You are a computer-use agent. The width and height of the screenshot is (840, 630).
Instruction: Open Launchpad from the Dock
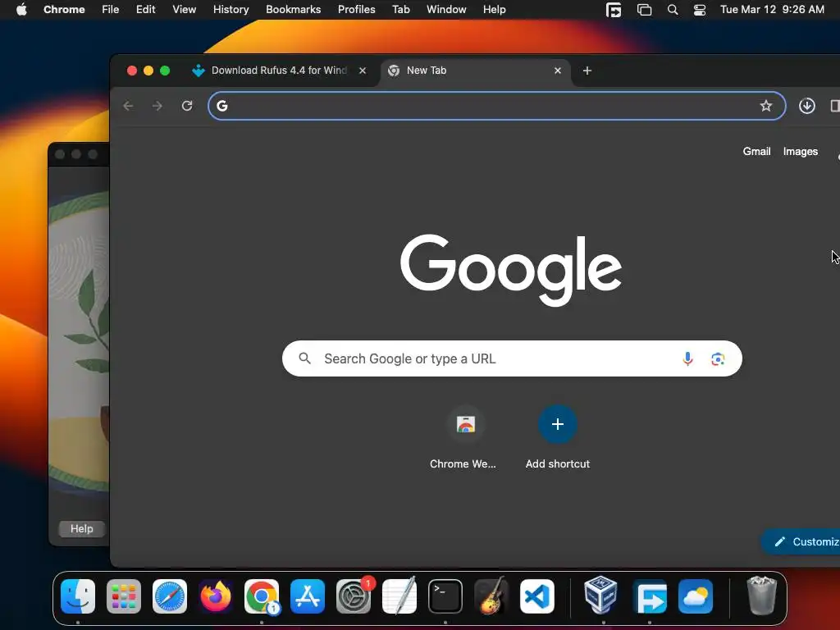[124, 596]
